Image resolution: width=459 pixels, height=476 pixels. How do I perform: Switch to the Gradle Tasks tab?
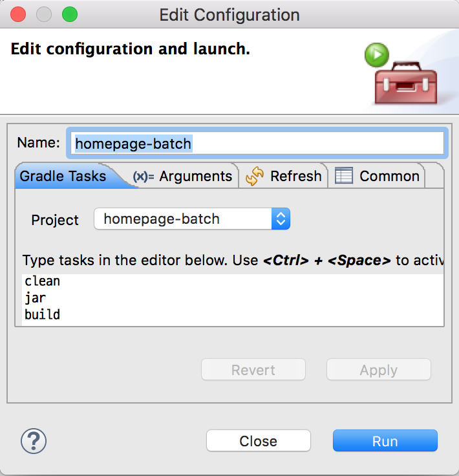(63, 176)
